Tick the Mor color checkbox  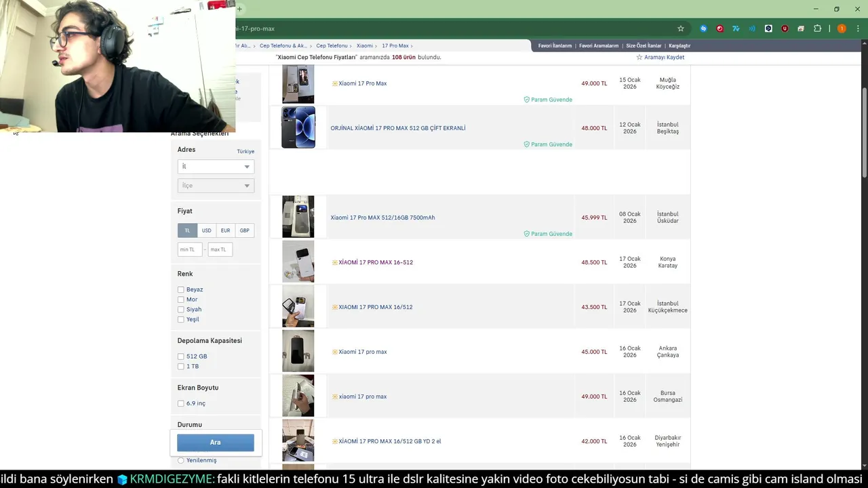181,300
